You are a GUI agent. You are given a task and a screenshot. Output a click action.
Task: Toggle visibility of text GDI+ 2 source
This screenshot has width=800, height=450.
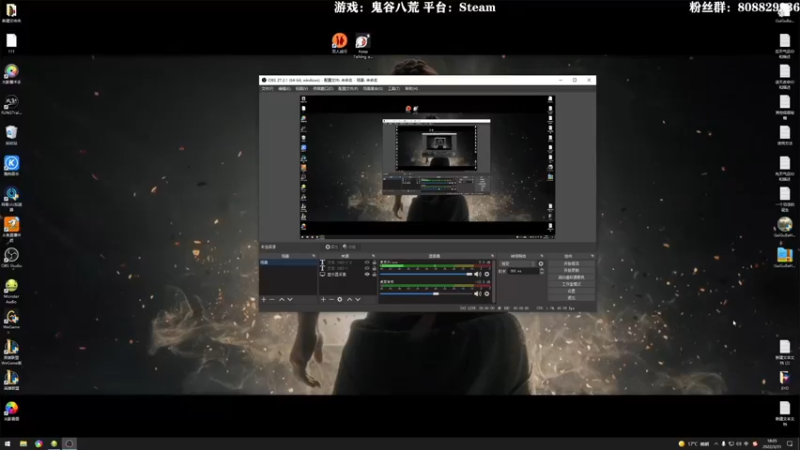pyautogui.click(x=367, y=262)
